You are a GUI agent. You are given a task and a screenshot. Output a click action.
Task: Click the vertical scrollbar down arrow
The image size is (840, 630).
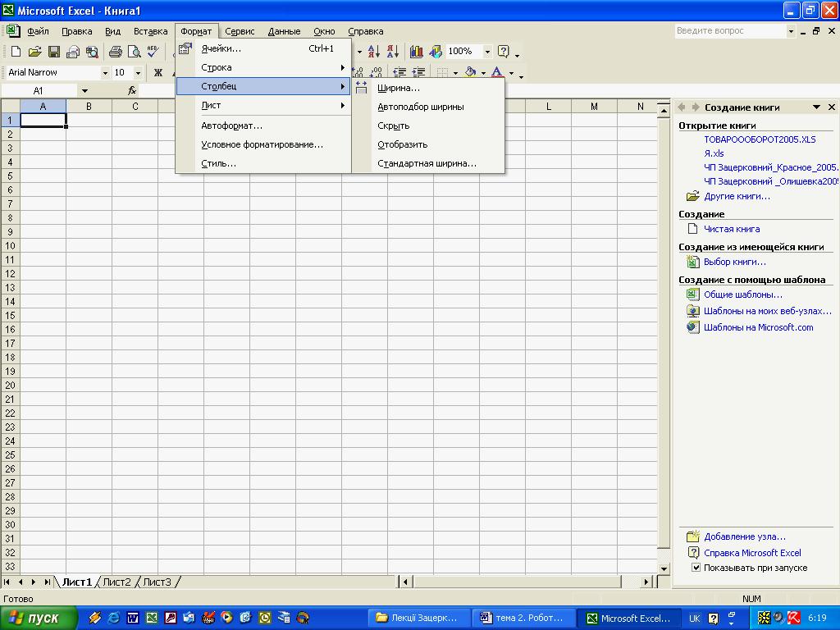663,568
